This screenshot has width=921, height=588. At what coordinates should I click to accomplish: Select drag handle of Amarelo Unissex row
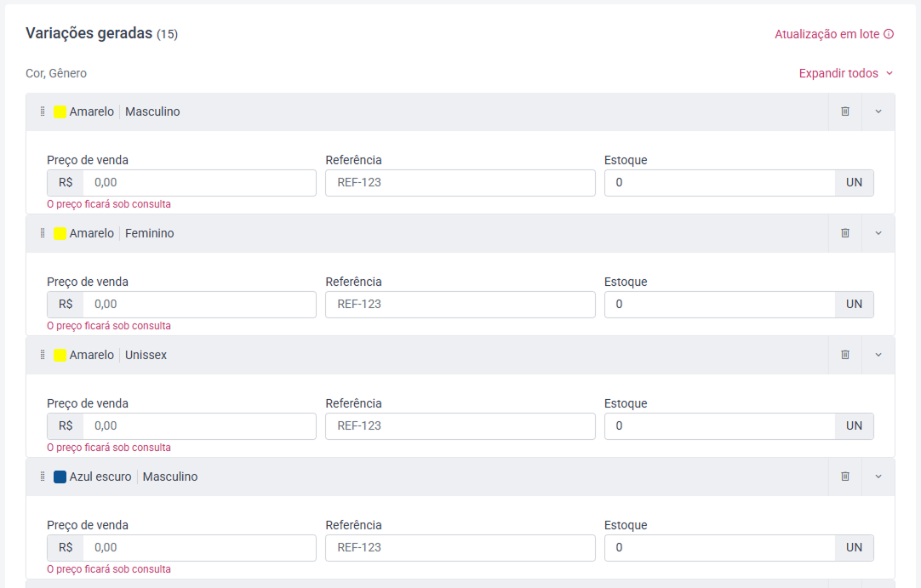coord(43,355)
